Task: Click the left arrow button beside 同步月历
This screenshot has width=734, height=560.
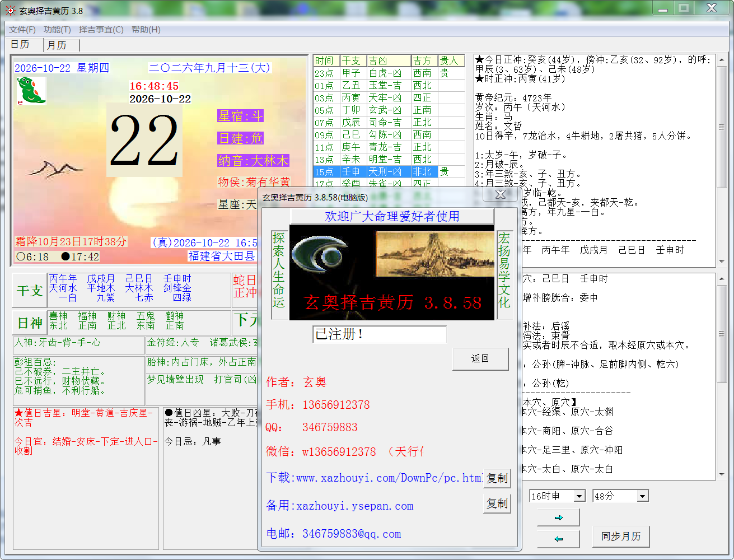Action: pyautogui.click(x=558, y=539)
